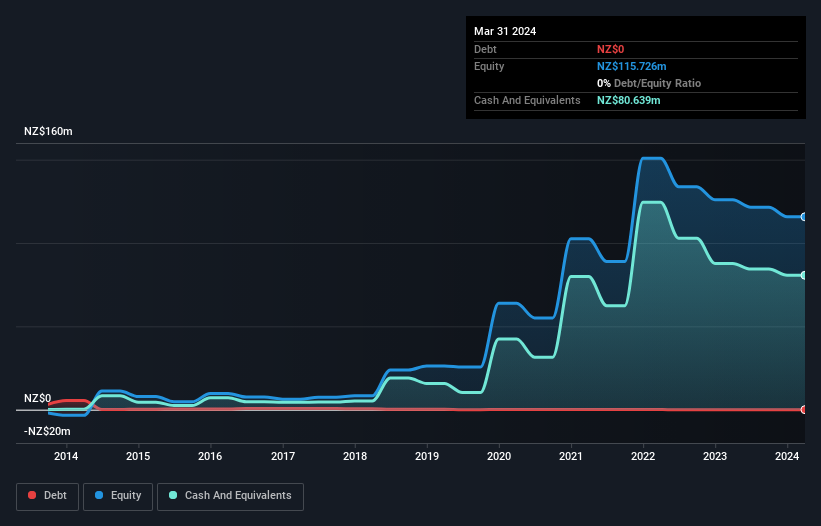The width and height of the screenshot is (821, 526).
Task: Click the teal Cash endpoint marker
Action: (x=804, y=275)
